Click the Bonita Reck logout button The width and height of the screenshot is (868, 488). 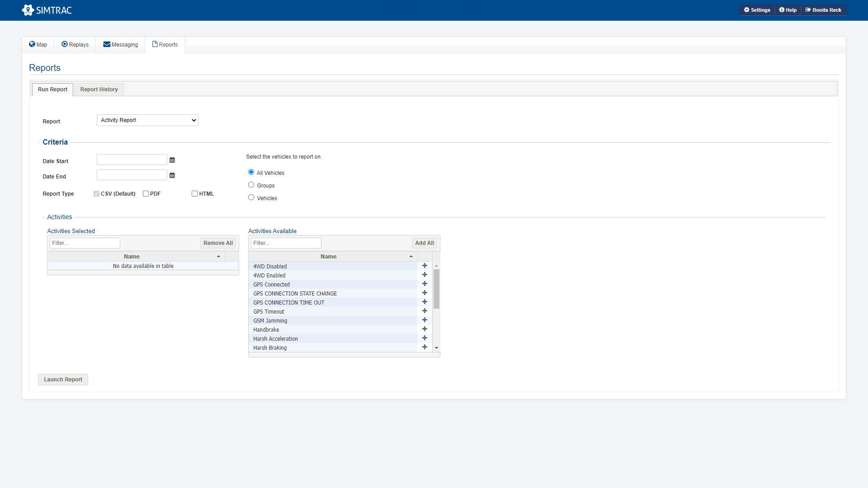click(x=823, y=10)
